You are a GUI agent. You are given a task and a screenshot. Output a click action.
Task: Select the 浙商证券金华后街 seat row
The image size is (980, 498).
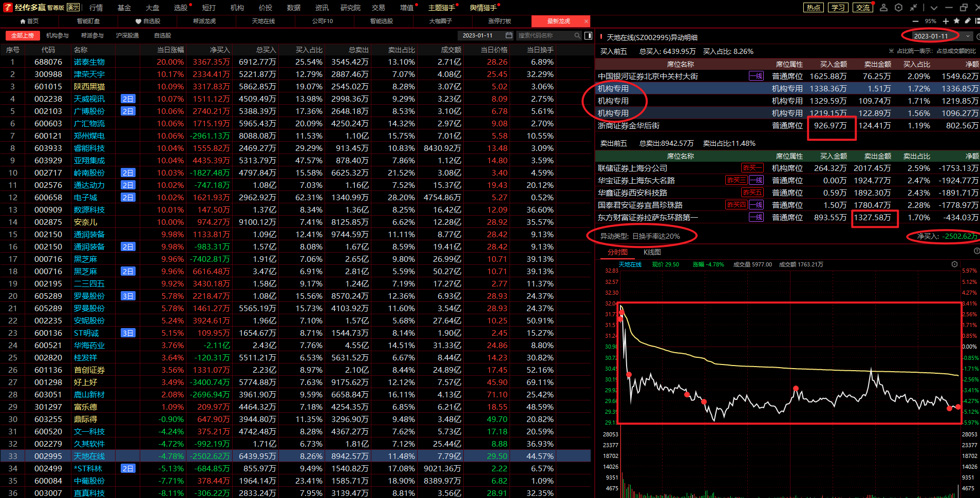787,125
